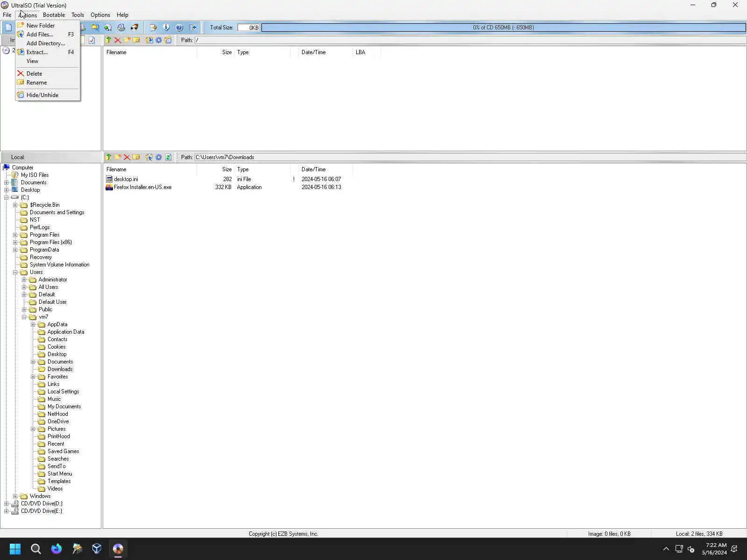Screen dimensions: 747x560
Task: Click red X delete icon in Local toolbar
Action: tap(127, 157)
